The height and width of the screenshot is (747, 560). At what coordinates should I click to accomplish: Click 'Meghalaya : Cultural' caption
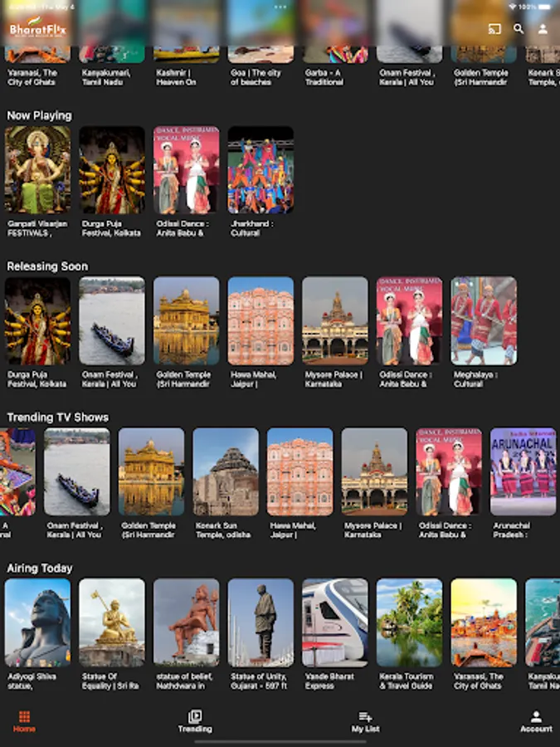[x=475, y=379]
